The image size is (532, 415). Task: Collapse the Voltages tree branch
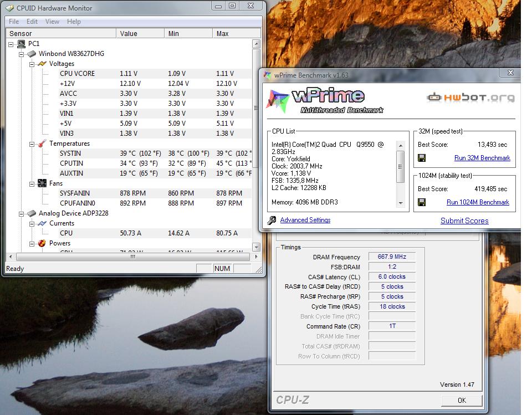32,64
